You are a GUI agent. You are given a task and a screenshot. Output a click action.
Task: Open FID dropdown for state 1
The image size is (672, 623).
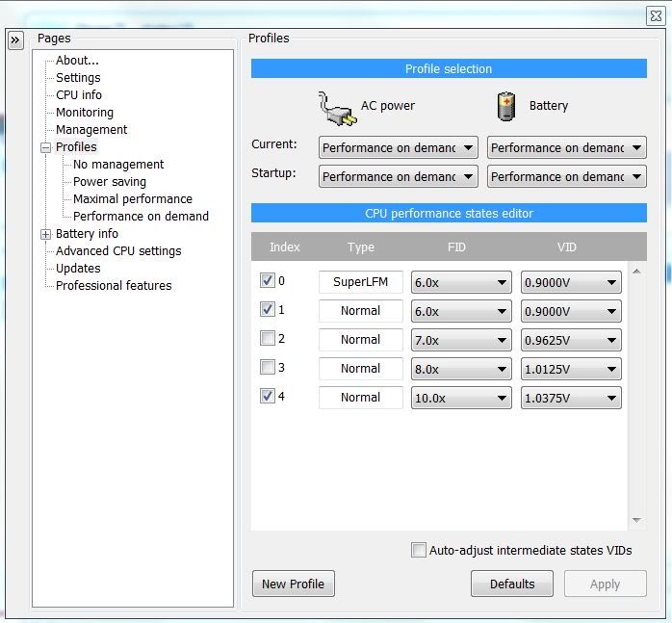tap(461, 311)
